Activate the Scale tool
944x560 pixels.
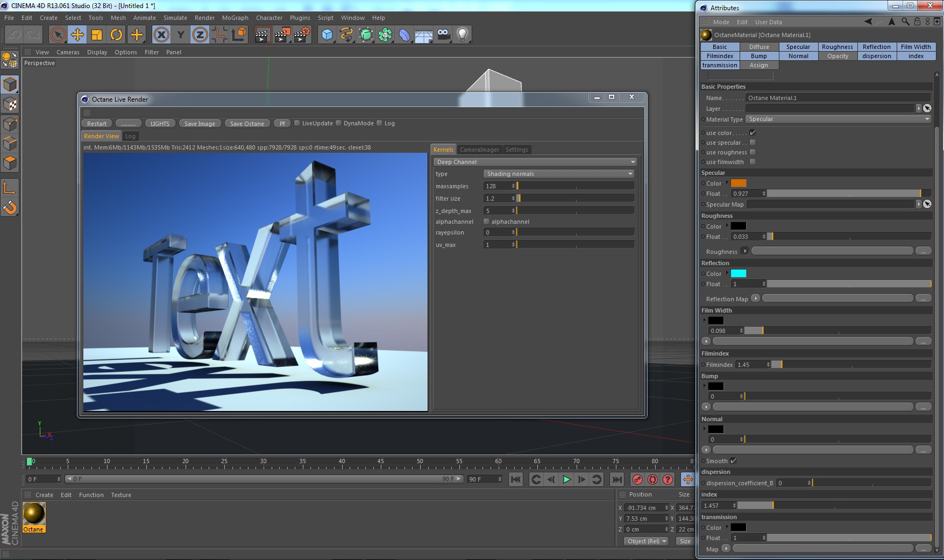tap(97, 35)
